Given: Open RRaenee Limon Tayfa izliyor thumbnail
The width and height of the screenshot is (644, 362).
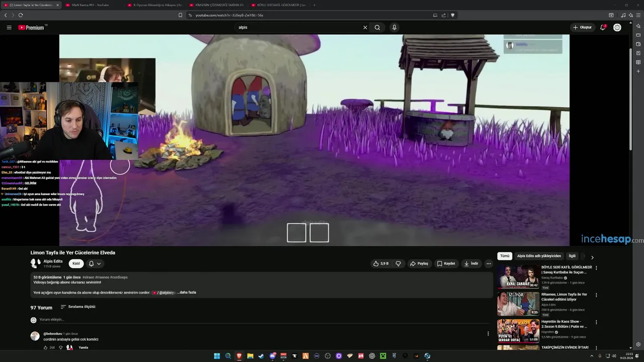Looking at the screenshot, I should 518,304.
